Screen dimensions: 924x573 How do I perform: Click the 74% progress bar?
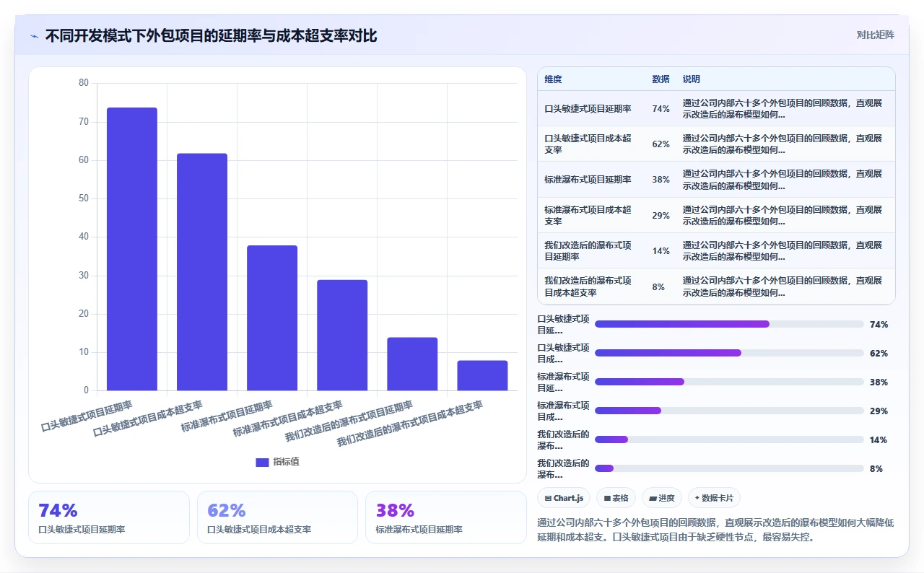[729, 324]
